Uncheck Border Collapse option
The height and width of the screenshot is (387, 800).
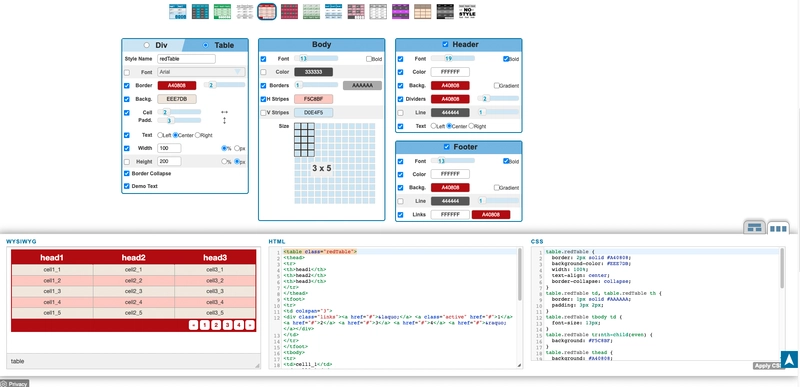coord(127,173)
